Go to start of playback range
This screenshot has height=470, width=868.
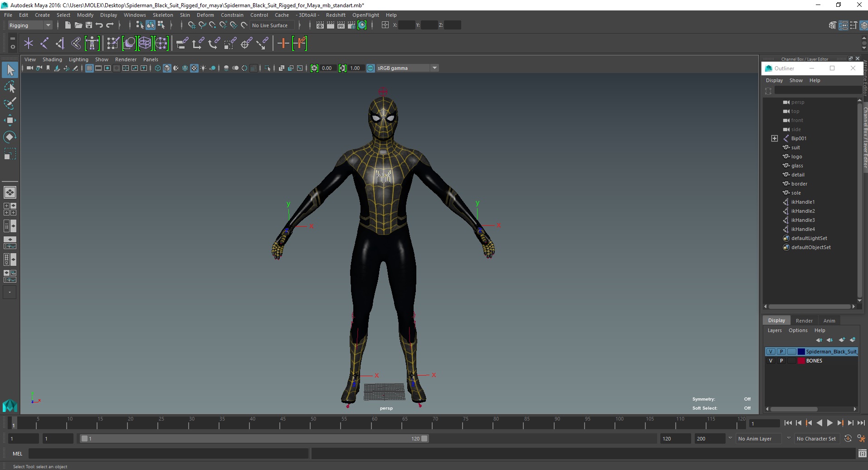pos(788,423)
